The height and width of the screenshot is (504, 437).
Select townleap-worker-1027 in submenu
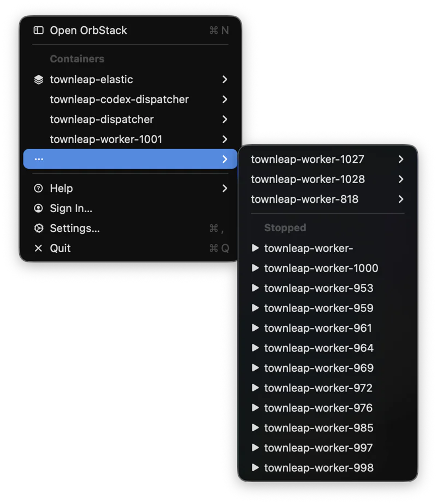(328, 159)
